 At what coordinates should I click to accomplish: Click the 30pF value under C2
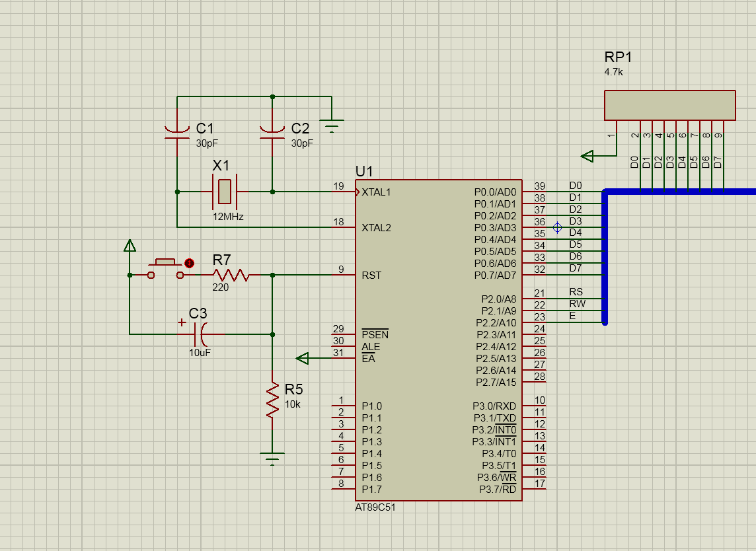coord(302,143)
